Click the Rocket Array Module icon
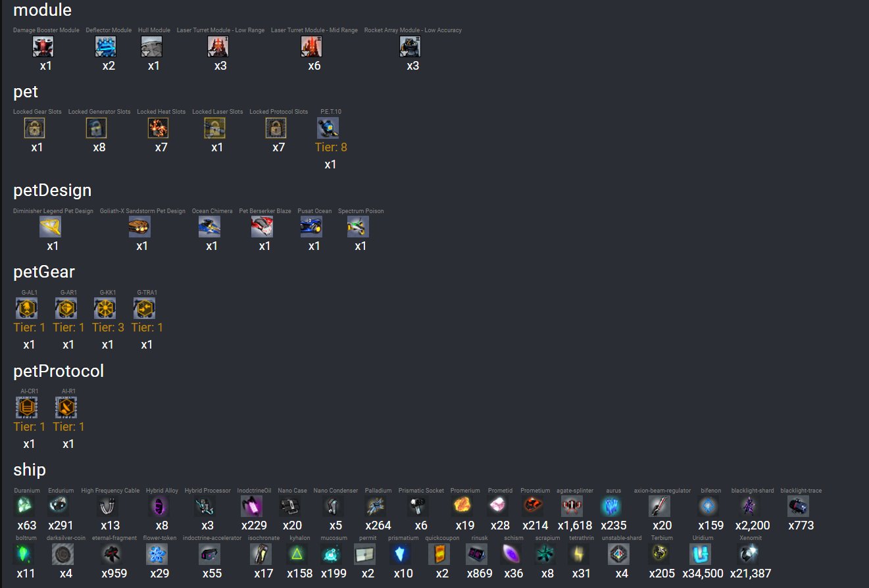Viewport: 869px width, 588px height. (x=410, y=47)
